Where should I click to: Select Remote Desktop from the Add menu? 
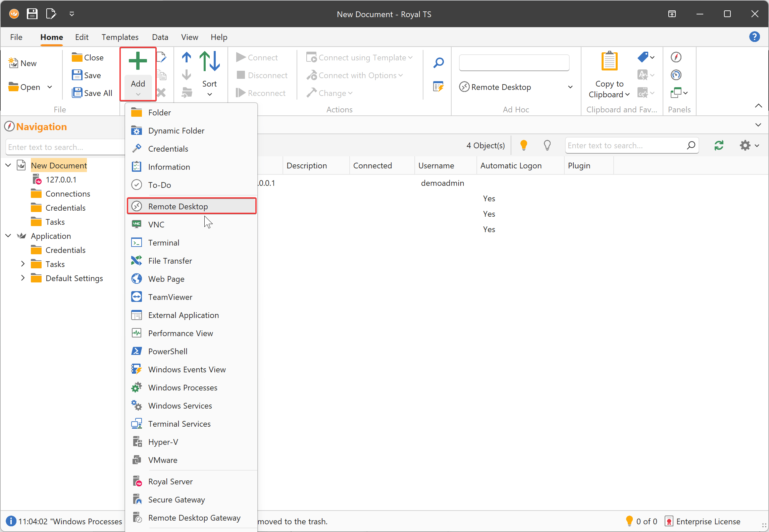pos(178,206)
